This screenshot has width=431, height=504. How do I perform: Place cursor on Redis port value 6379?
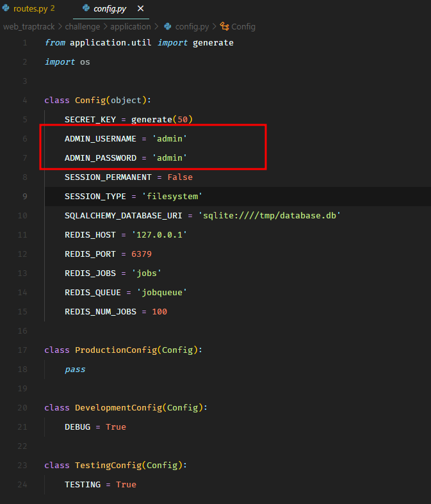(x=141, y=254)
